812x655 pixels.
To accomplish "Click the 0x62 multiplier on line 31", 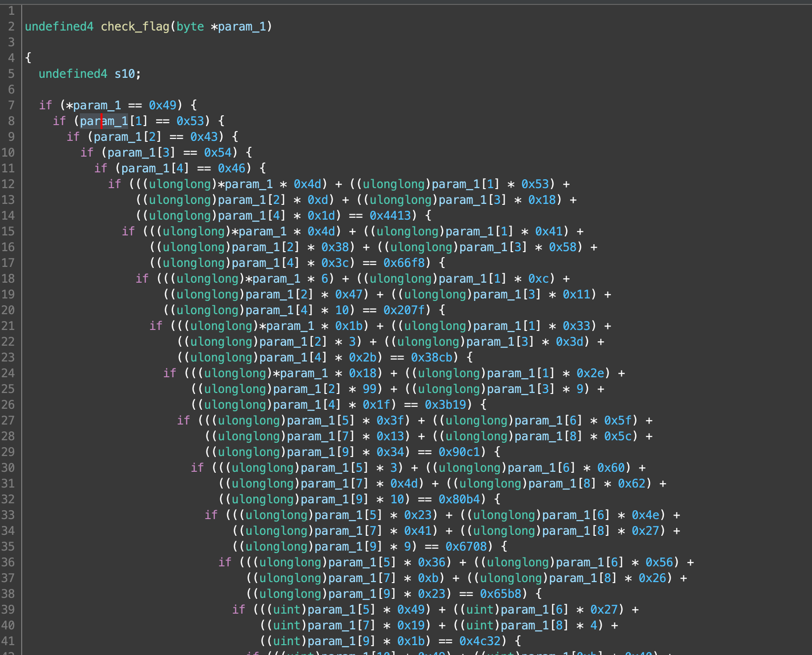I will click(632, 484).
